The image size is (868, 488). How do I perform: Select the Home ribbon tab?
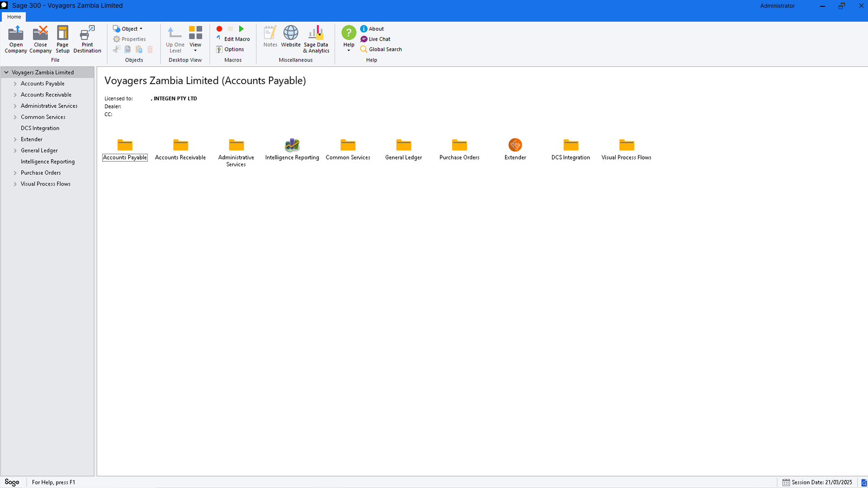(x=14, y=17)
